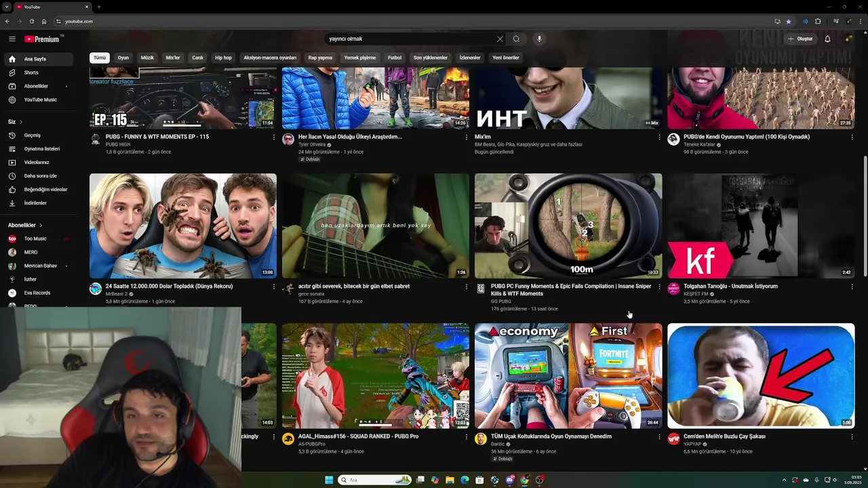Bookmark this page with star
868x488 pixels.
tap(789, 21)
